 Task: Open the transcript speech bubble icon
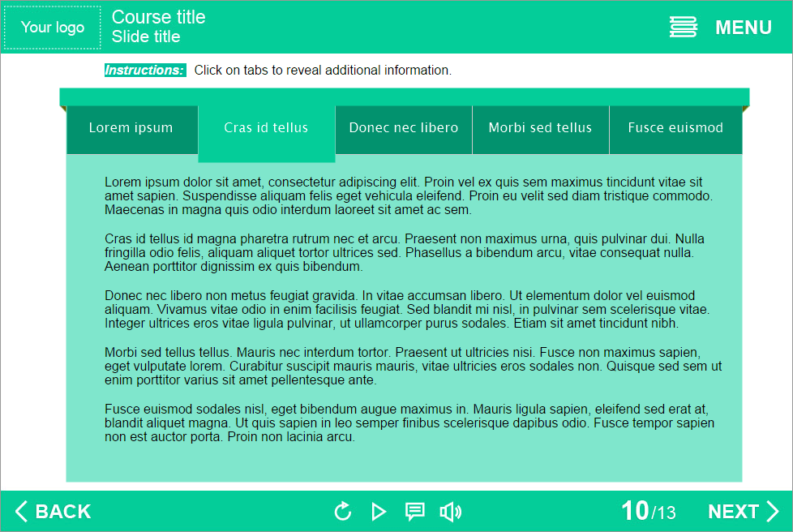coord(414,511)
